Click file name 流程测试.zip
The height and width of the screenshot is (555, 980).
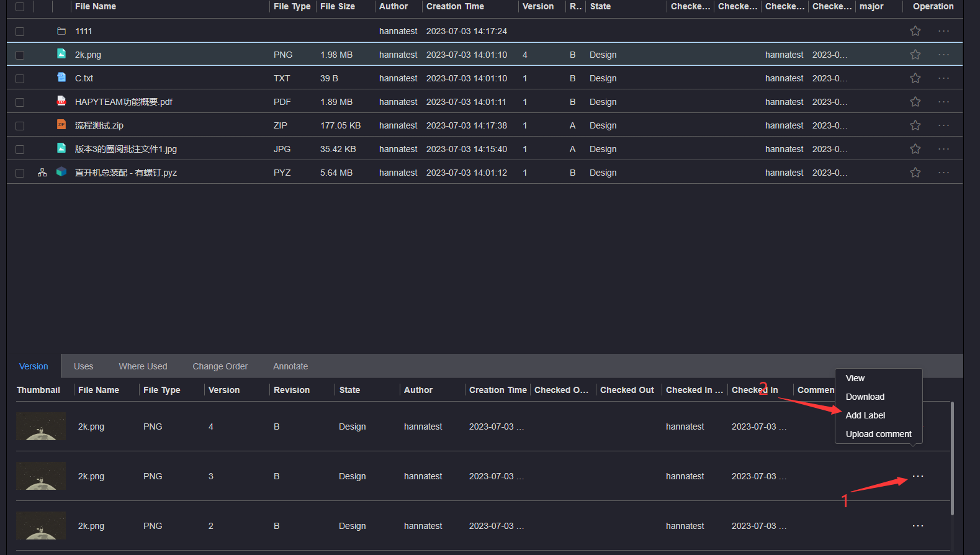coord(99,125)
